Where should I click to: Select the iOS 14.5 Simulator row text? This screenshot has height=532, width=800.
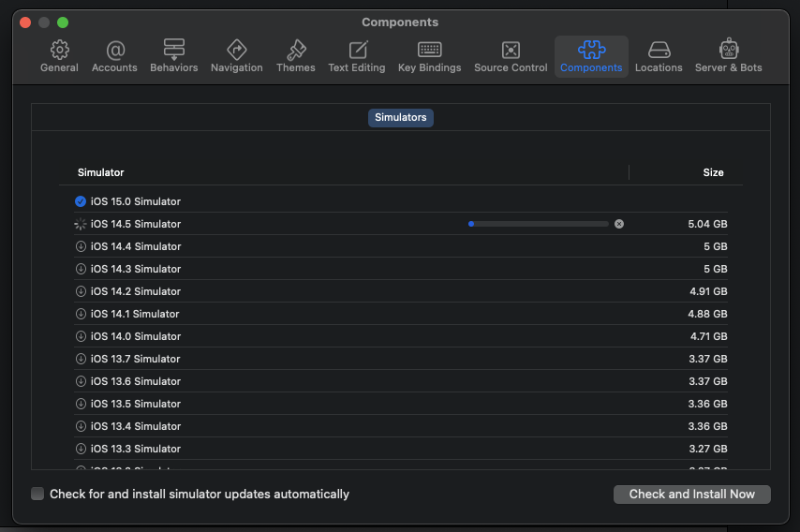[x=136, y=224]
